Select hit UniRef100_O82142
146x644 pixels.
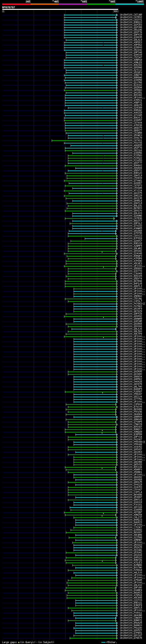(x=131, y=50)
